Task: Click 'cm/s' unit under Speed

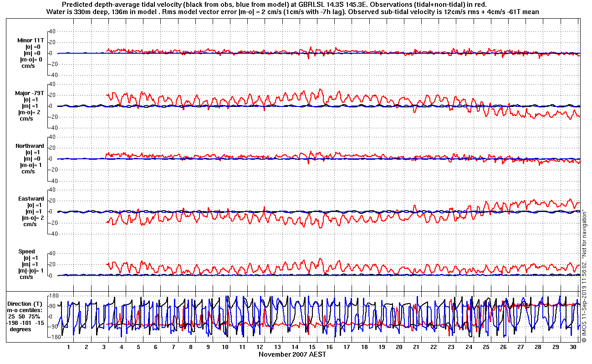Action: coord(26,277)
